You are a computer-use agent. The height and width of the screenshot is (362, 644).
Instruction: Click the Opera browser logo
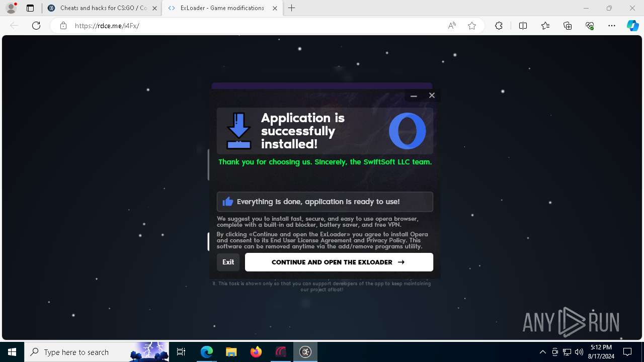407,131
